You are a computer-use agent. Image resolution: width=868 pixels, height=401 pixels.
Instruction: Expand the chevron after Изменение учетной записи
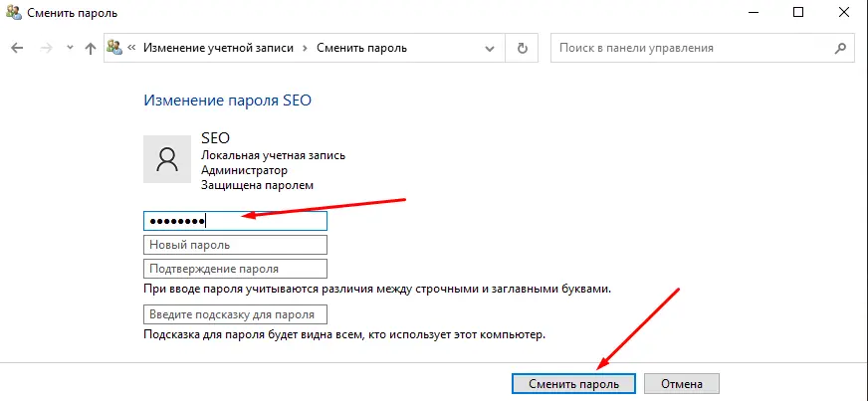305,48
